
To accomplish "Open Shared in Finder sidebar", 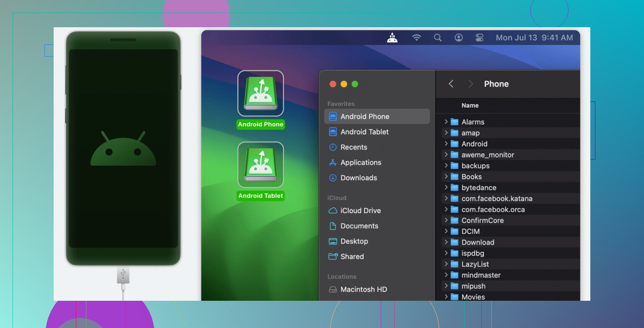I will 377,256.
